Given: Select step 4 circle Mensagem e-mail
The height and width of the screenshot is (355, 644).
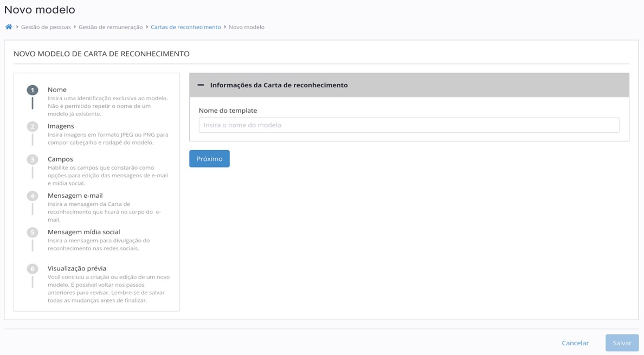Looking at the screenshot, I should [33, 196].
